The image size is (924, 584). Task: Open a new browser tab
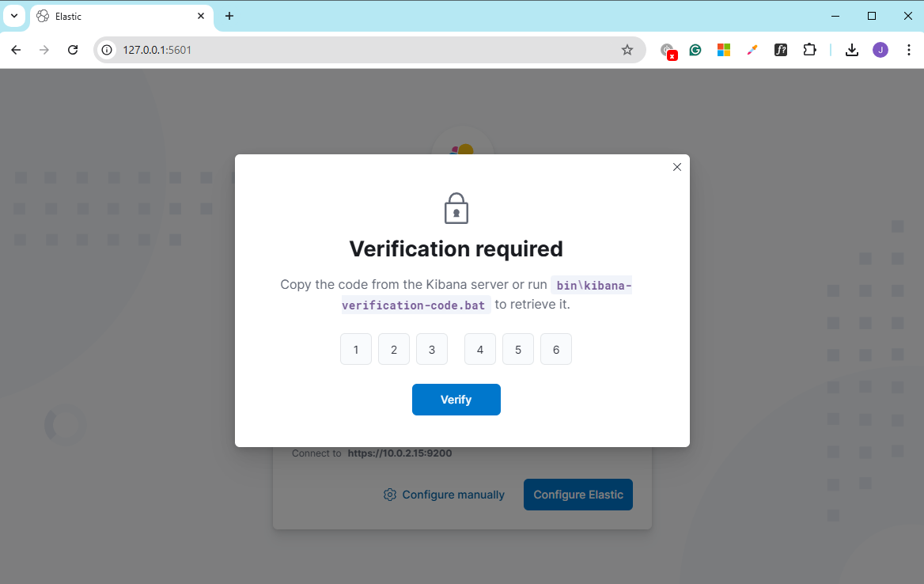coord(229,16)
